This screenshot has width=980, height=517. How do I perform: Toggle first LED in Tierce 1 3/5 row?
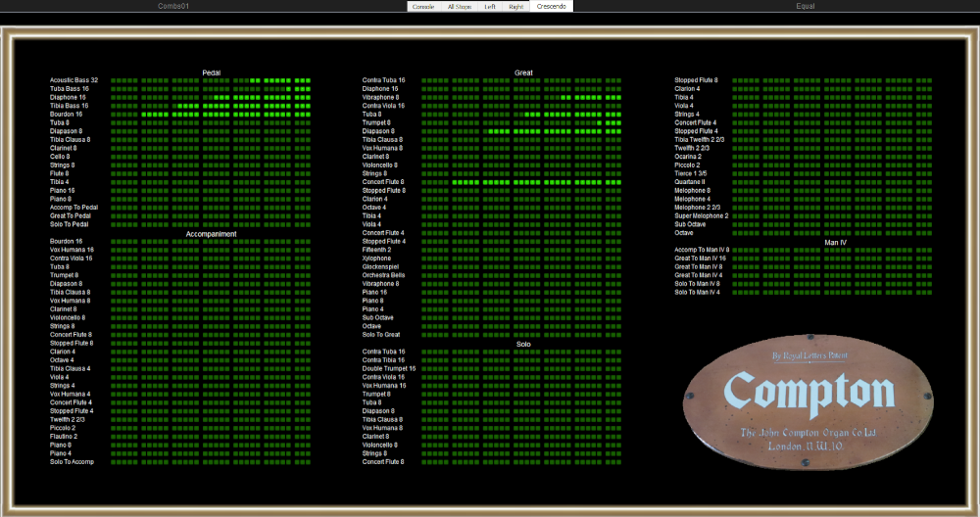(x=736, y=173)
